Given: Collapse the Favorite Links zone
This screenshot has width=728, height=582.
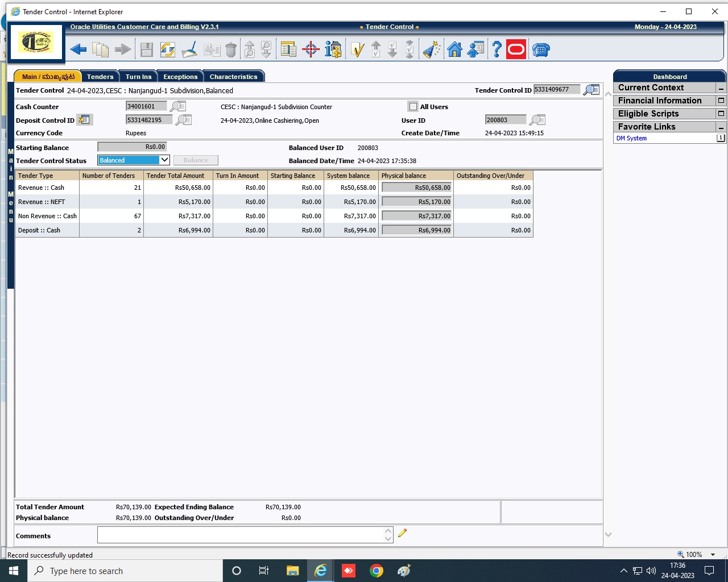Looking at the screenshot, I should point(721,127).
